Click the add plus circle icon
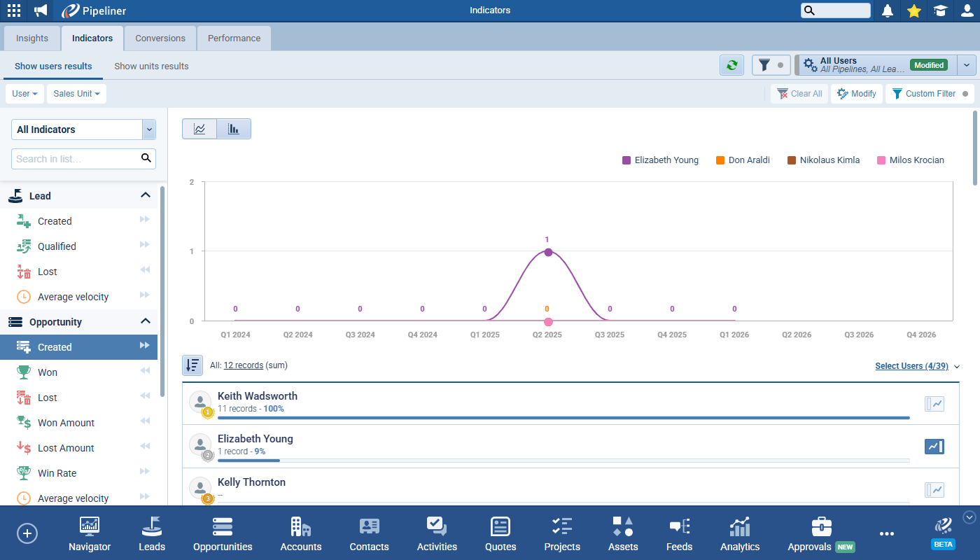The height and width of the screenshot is (560, 980). coord(27,533)
